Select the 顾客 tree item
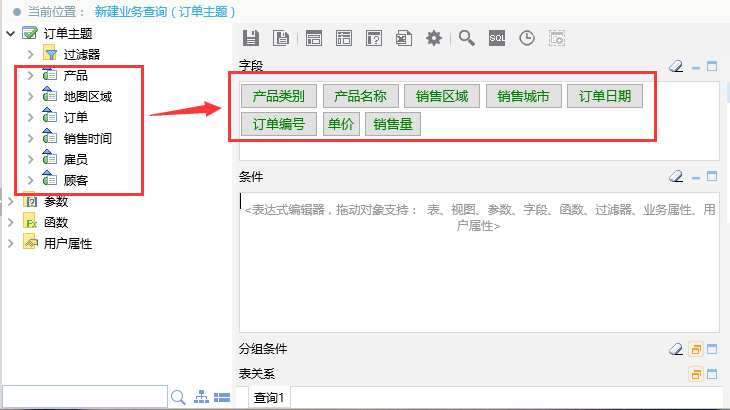730x410 pixels. click(75, 180)
